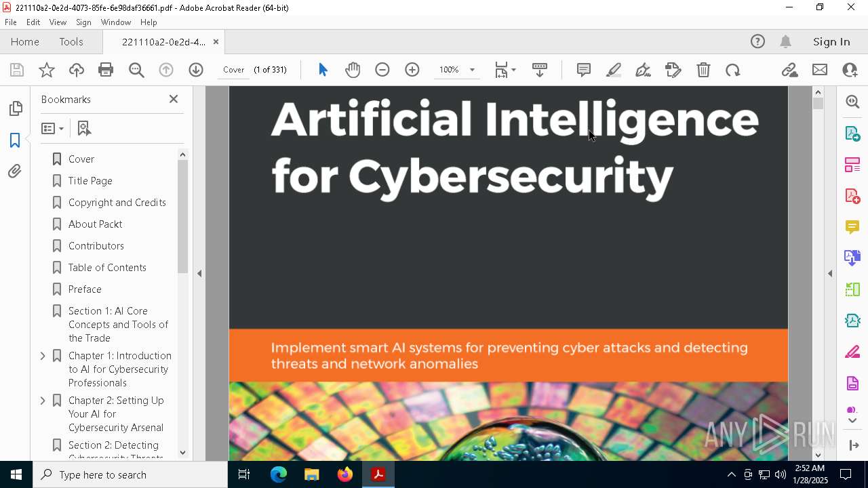The width and height of the screenshot is (868, 488).
Task: Go to next page arrow
Action: click(x=196, y=70)
